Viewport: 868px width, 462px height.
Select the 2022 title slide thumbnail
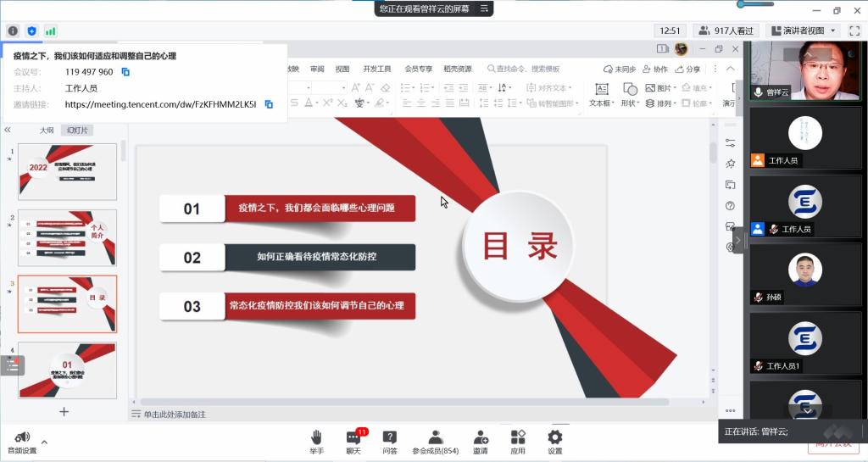coord(67,171)
